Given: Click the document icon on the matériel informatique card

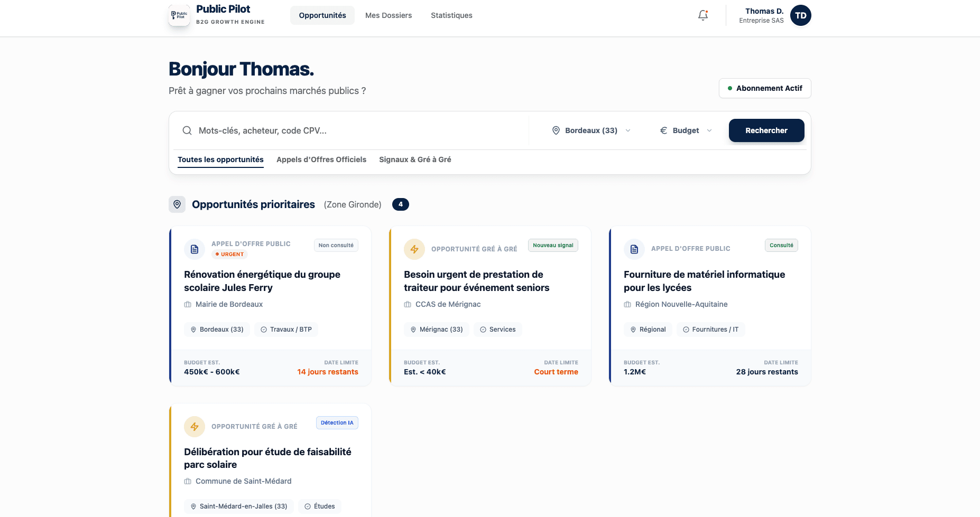Looking at the screenshot, I should click(634, 249).
